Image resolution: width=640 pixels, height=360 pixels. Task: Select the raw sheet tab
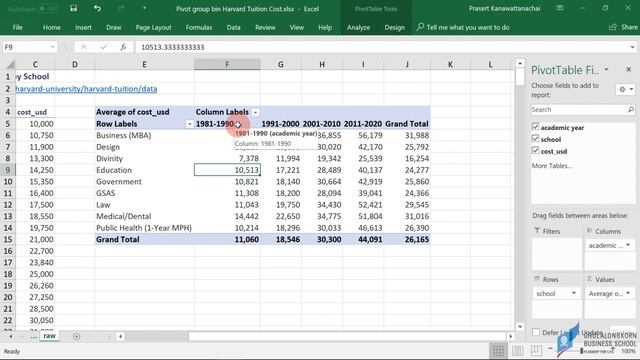[49, 336]
